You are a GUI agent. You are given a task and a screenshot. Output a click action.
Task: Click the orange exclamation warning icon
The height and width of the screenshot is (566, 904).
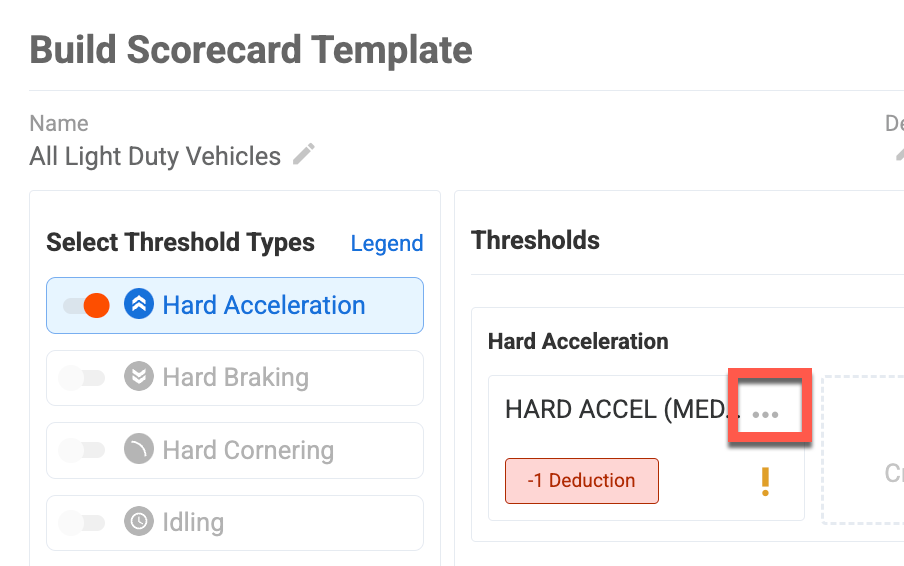[x=765, y=481]
